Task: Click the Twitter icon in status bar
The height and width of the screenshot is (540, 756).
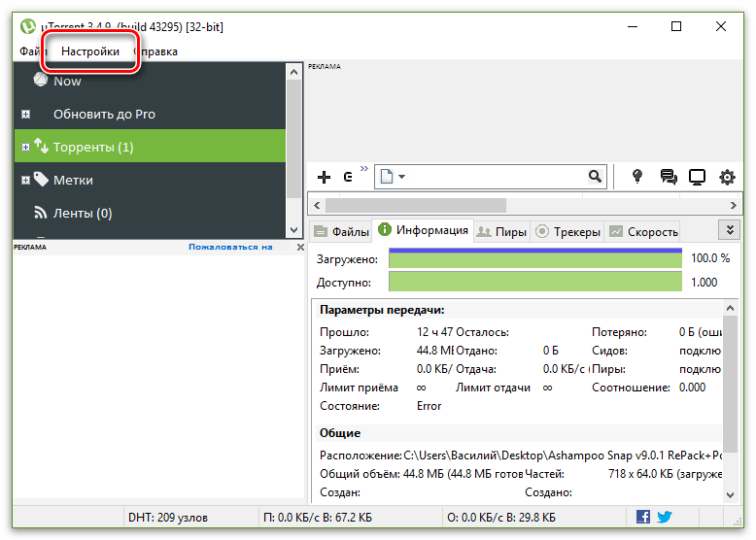Action: click(x=665, y=517)
